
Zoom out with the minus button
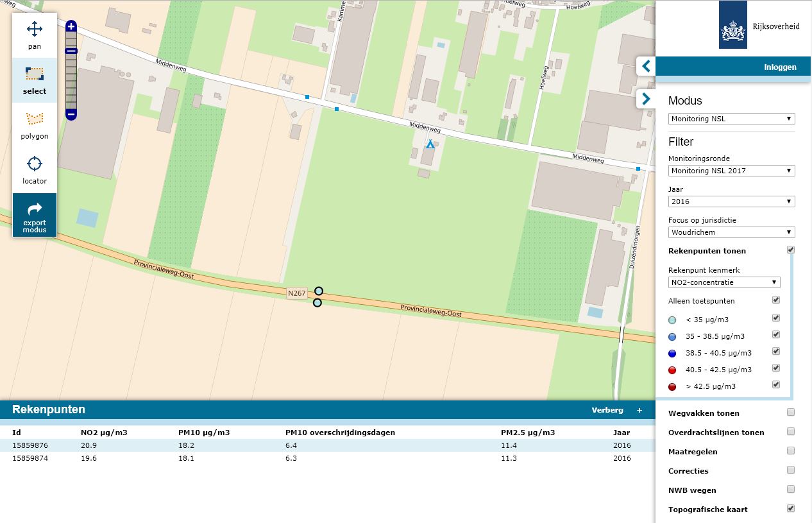71,115
